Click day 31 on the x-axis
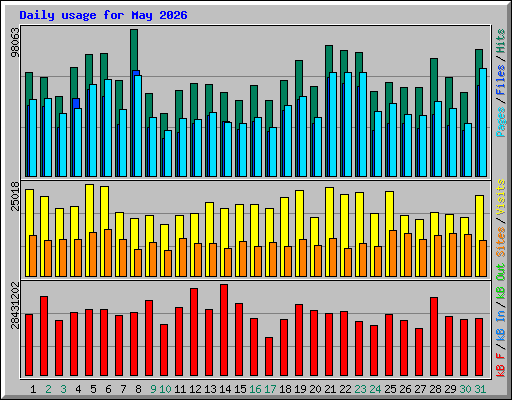Viewport: 512px width, 400px height. point(480,389)
